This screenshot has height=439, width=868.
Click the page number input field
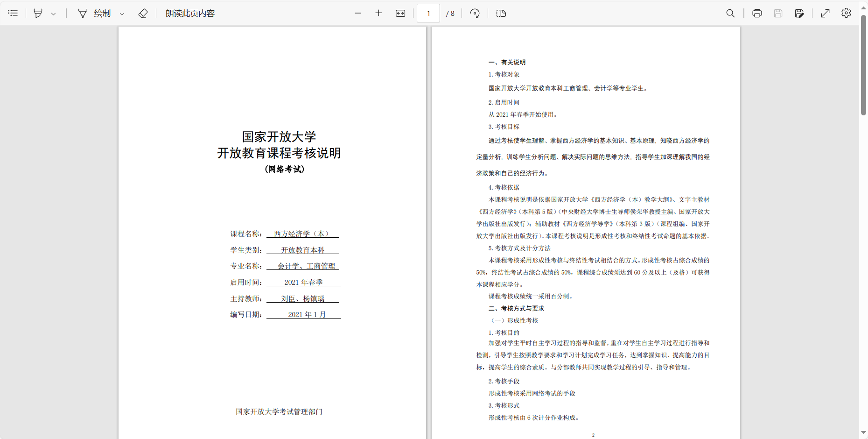tap(428, 13)
